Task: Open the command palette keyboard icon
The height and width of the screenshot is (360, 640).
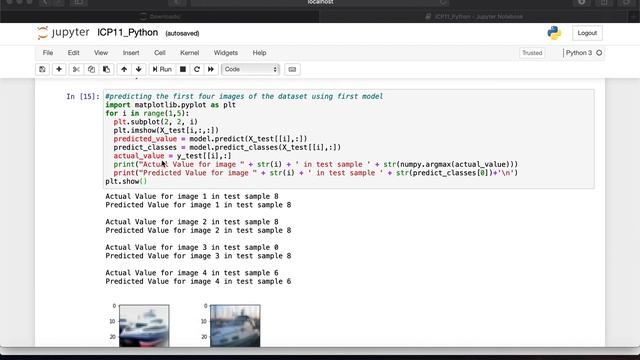Action: click(x=292, y=69)
